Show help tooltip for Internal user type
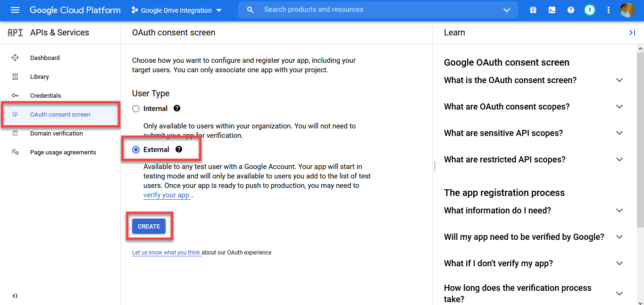 (177, 108)
